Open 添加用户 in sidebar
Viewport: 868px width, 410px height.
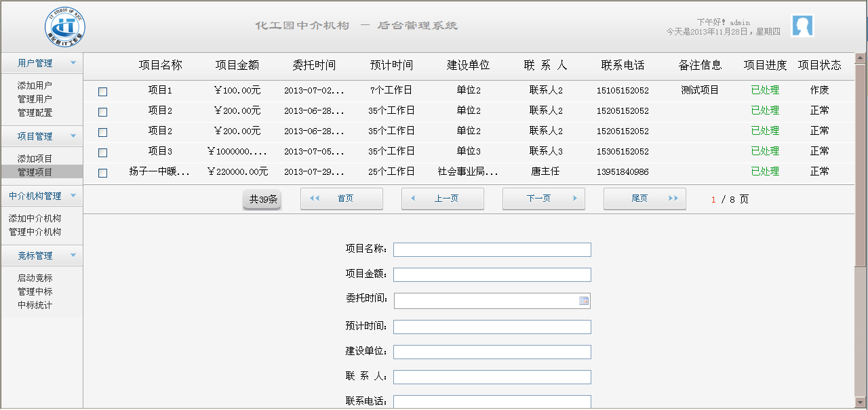(35, 85)
